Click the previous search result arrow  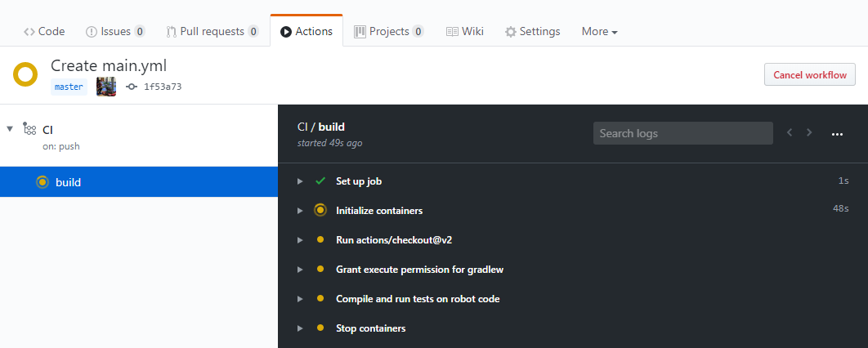coord(790,133)
